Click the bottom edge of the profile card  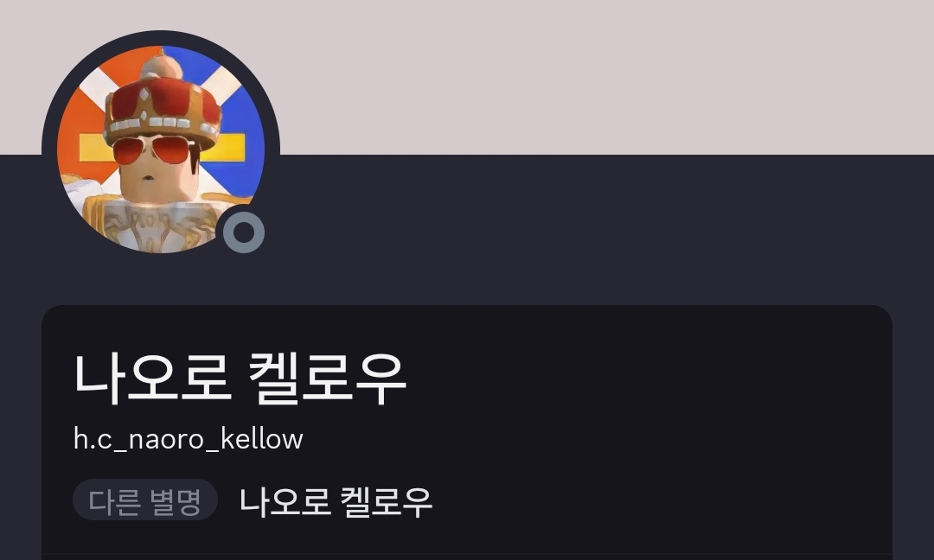point(467,556)
